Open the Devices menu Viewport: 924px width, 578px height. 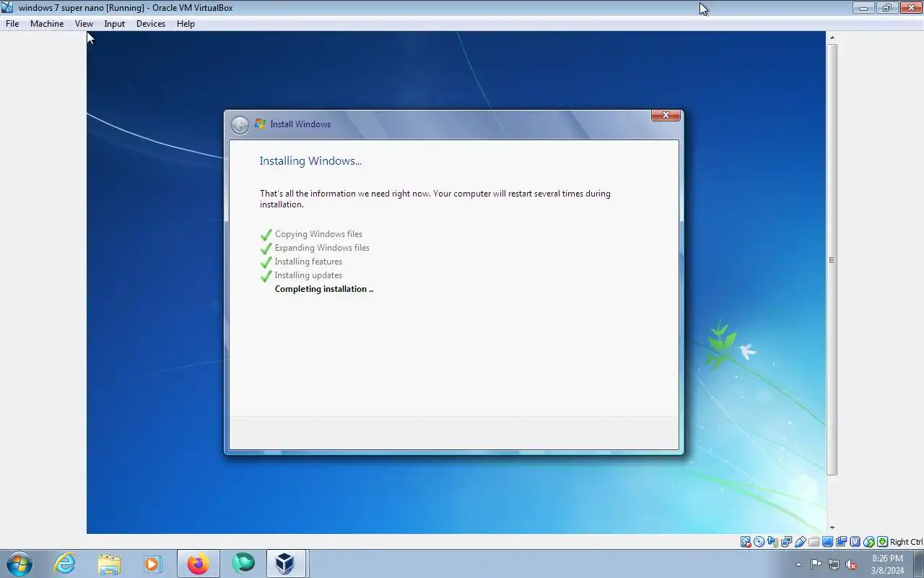pos(150,24)
